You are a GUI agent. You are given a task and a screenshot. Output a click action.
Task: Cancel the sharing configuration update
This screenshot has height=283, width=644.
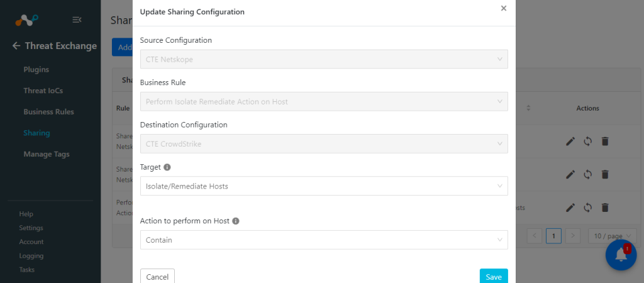pos(157,277)
